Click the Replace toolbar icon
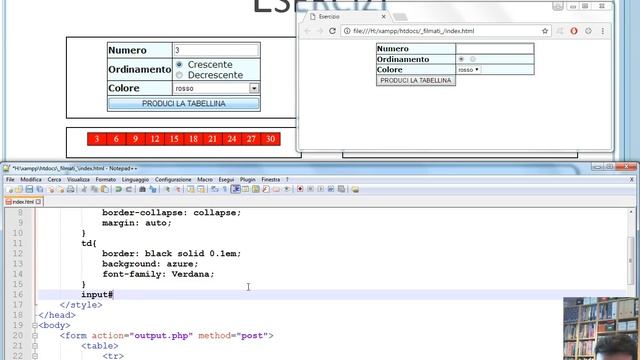The height and width of the screenshot is (360, 640). pyautogui.click(x=153, y=189)
